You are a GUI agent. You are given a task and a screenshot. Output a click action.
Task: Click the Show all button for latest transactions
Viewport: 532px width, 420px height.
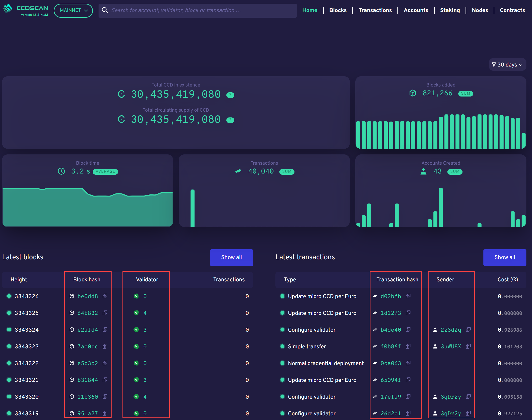[505, 257]
